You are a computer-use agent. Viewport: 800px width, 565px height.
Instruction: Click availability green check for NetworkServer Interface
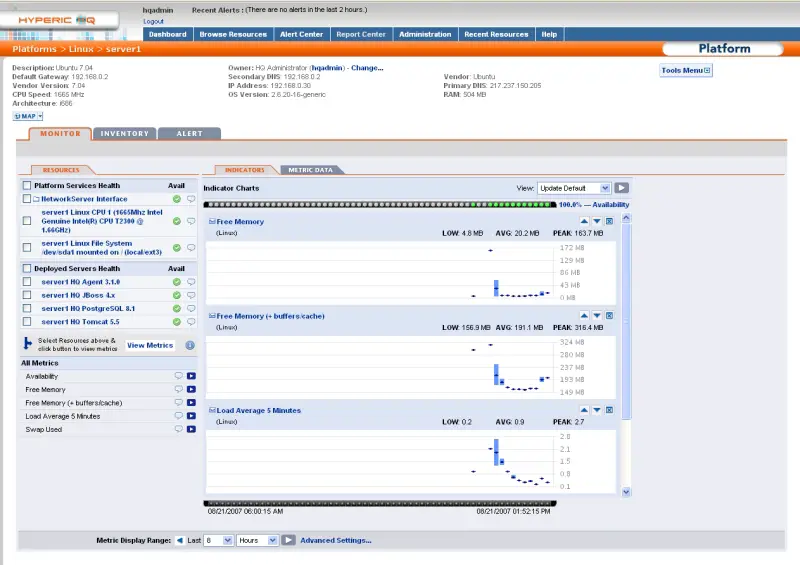[x=177, y=199]
